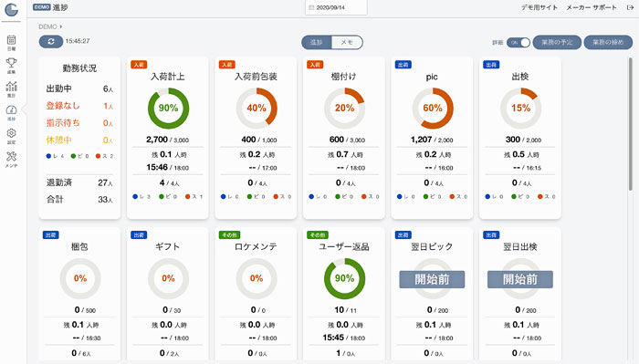Viewport: 639px width, 364px height.
Task: Click the 90% progress ring of 入荷計上
Action: [168, 109]
